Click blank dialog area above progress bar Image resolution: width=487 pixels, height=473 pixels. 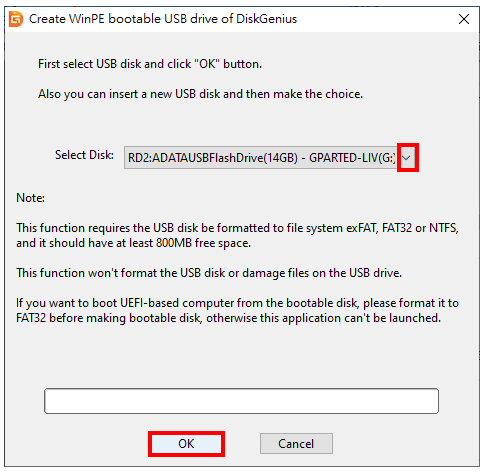point(241,357)
